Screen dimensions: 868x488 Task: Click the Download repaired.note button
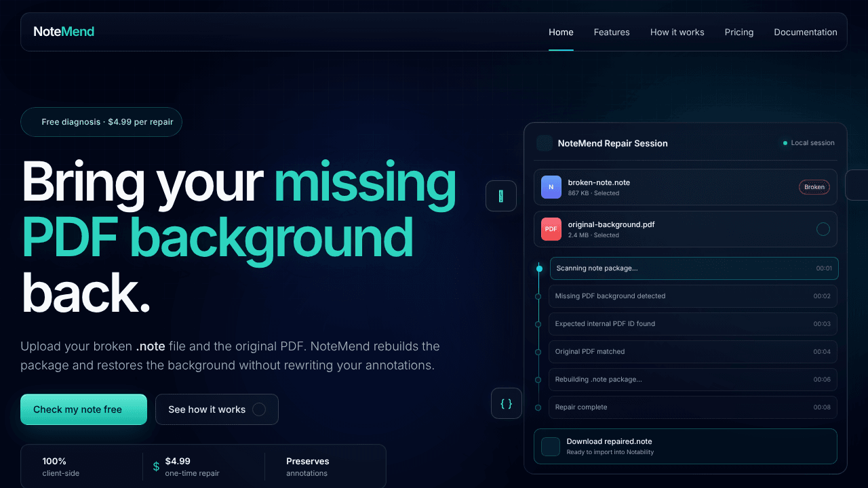pos(686,447)
